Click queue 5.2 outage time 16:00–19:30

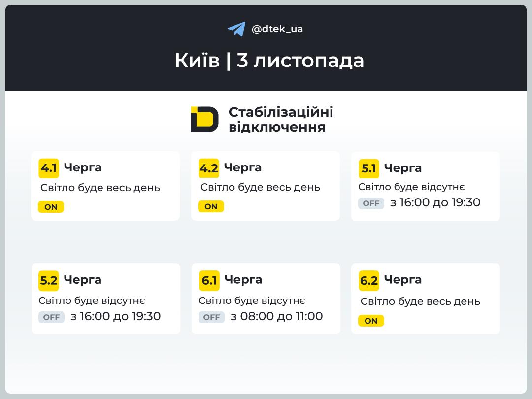(x=116, y=316)
